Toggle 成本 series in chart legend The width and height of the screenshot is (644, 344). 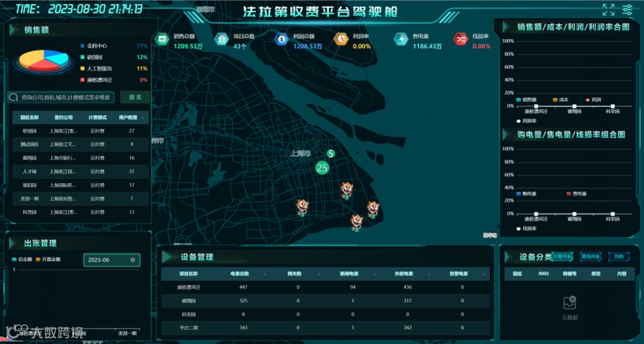[561, 100]
